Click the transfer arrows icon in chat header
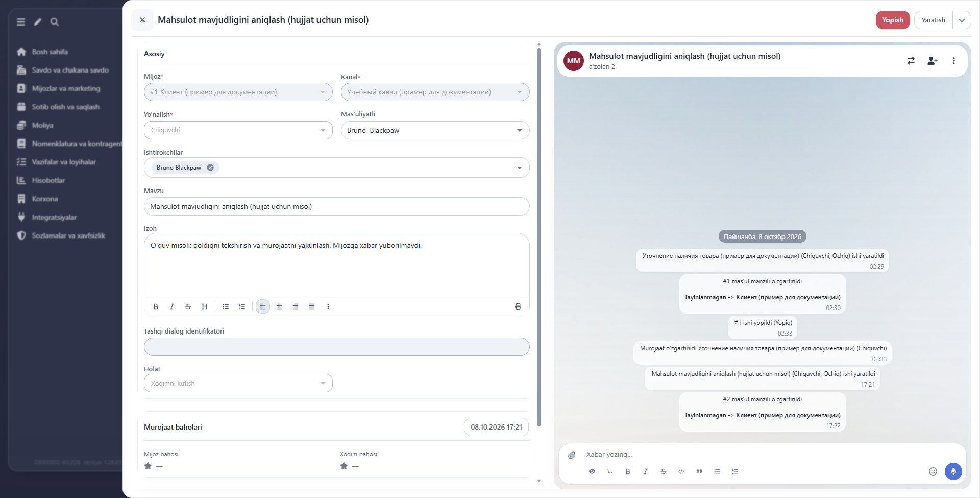Screen dimensions: 980x498 (911, 61)
